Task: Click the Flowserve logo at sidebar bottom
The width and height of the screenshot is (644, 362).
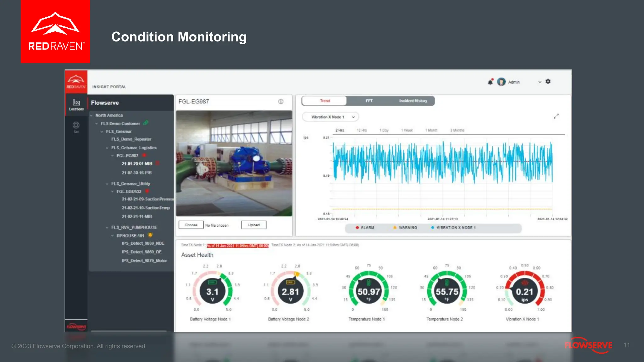Action: (76, 326)
